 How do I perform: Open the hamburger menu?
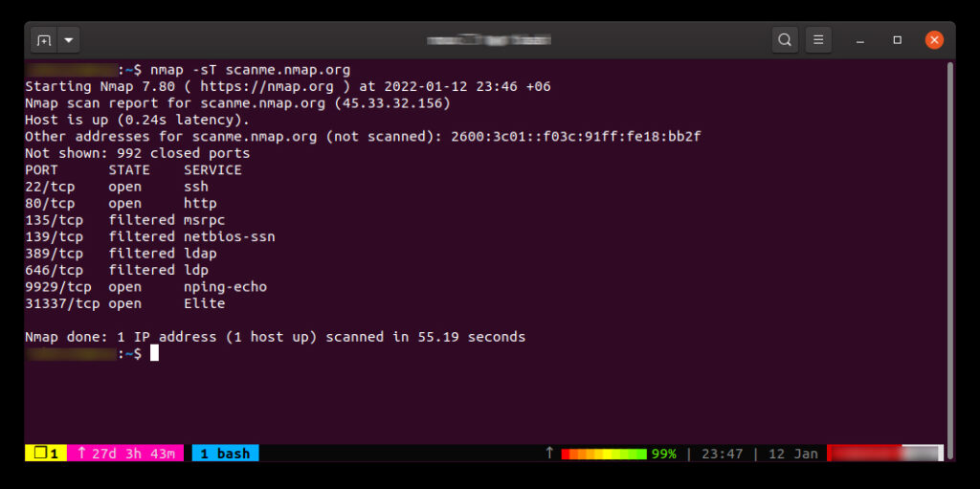818,40
